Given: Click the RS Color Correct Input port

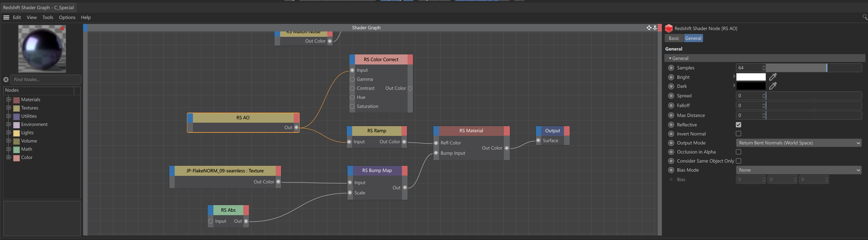Looking at the screenshot, I should coord(352,70).
